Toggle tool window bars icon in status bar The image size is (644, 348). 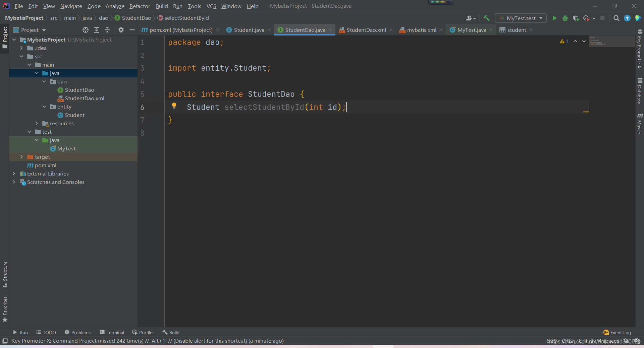(5, 341)
